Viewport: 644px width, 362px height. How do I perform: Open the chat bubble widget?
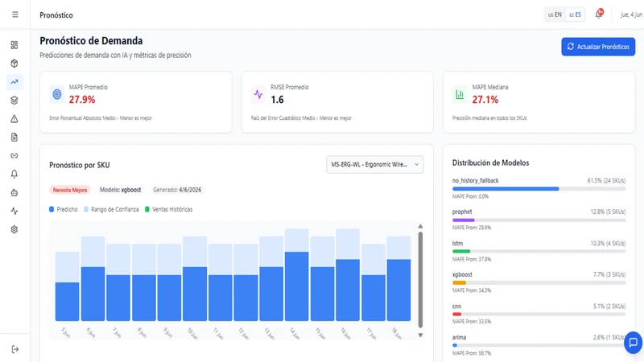(634, 343)
